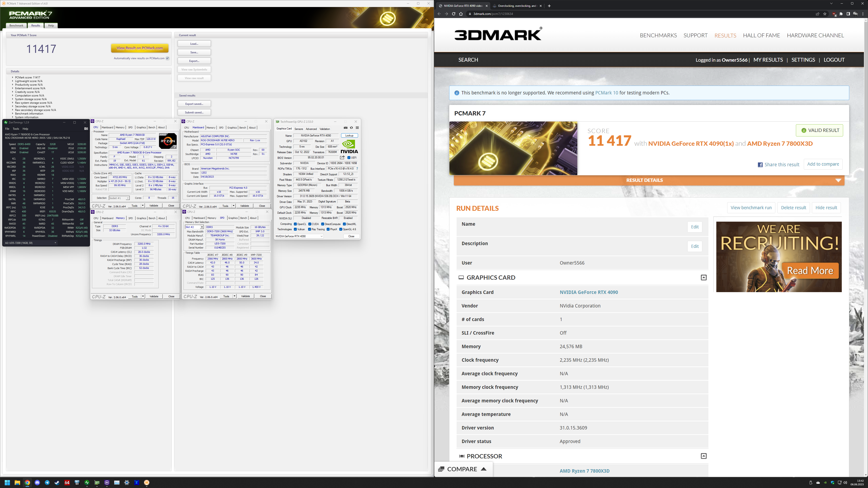Open the GPU-Z hamburger menu icon
The width and height of the screenshot is (868, 488).
coord(357,128)
